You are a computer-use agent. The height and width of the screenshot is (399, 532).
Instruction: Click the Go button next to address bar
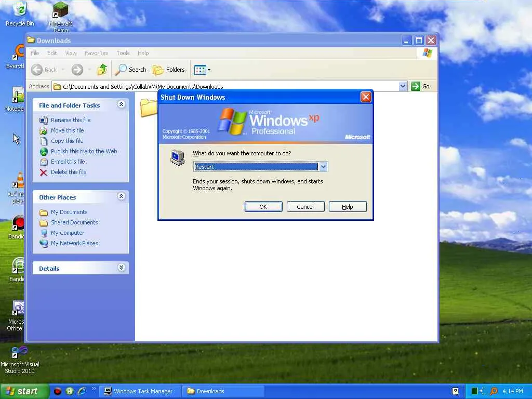coord(420,86)
